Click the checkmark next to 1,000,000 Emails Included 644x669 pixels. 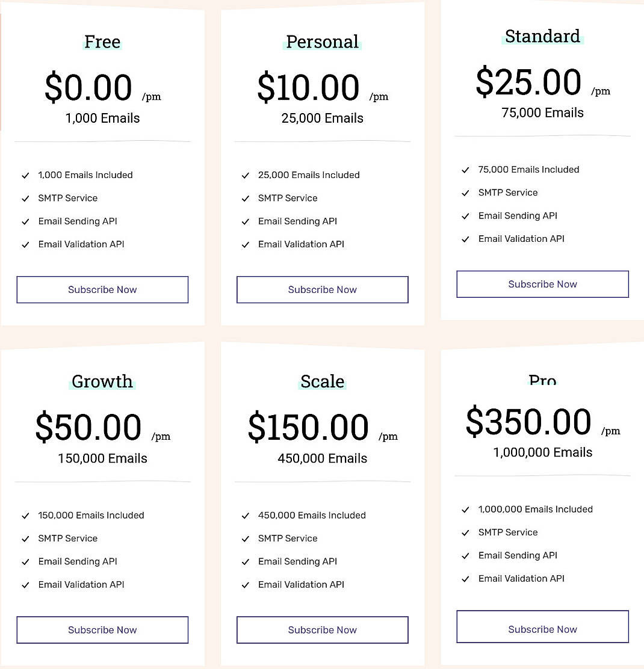tap(466, 509)
